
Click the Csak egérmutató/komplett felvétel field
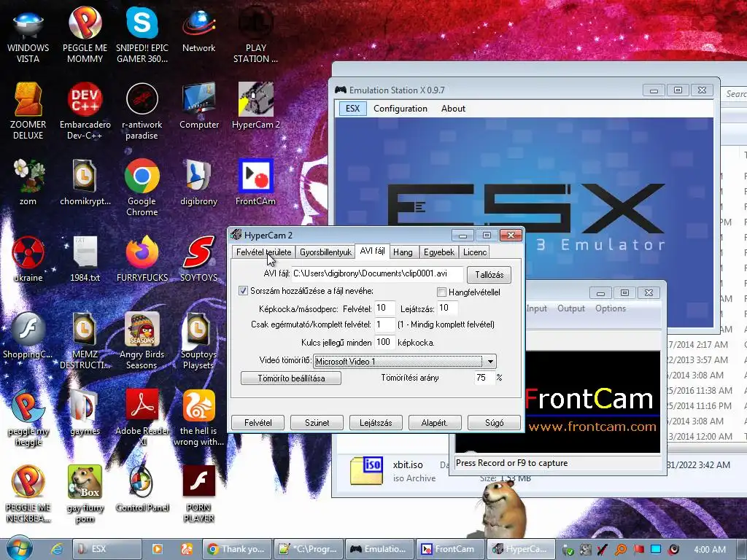coord(385,324)
